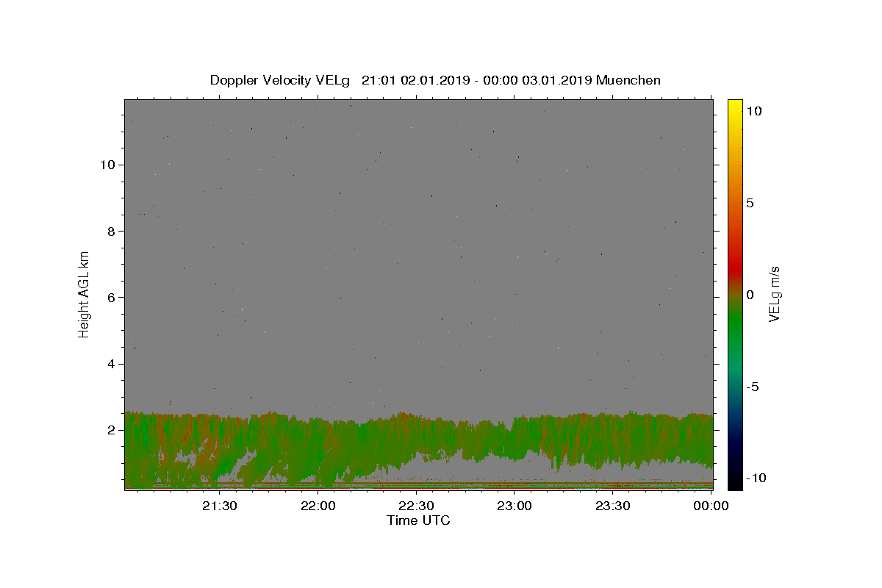Click the height tick label 6
Screen dimensions: 882x588
click(112, 297)
